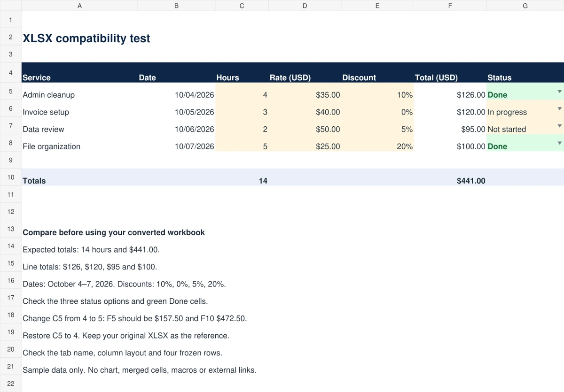
Task: Click the 'Check the three status options' line
Action: click(115, 301)
